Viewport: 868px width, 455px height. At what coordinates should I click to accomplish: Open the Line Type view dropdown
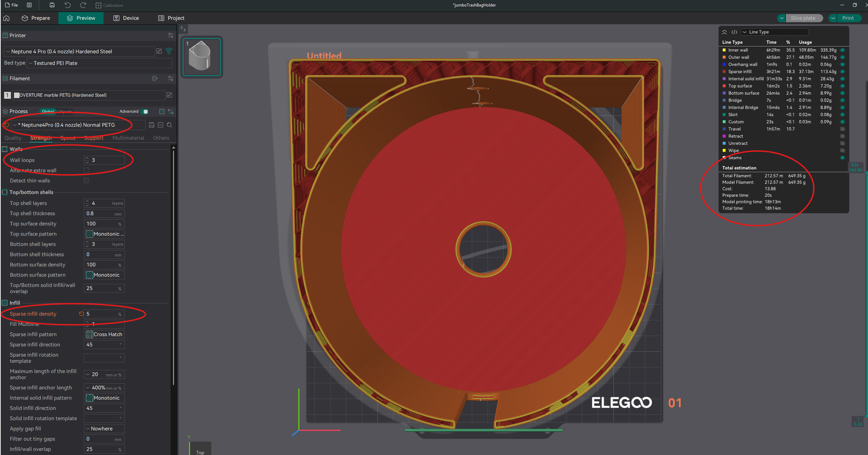[x=774, y=32]
